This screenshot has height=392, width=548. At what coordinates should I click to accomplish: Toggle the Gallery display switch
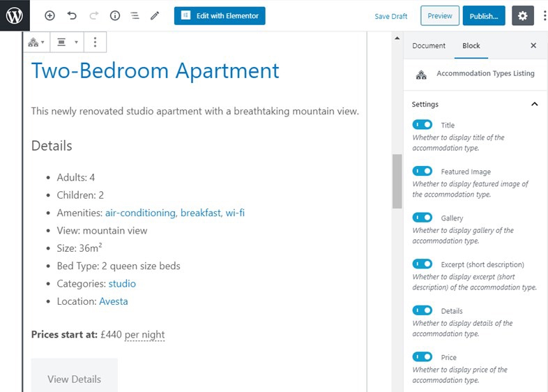423,218
